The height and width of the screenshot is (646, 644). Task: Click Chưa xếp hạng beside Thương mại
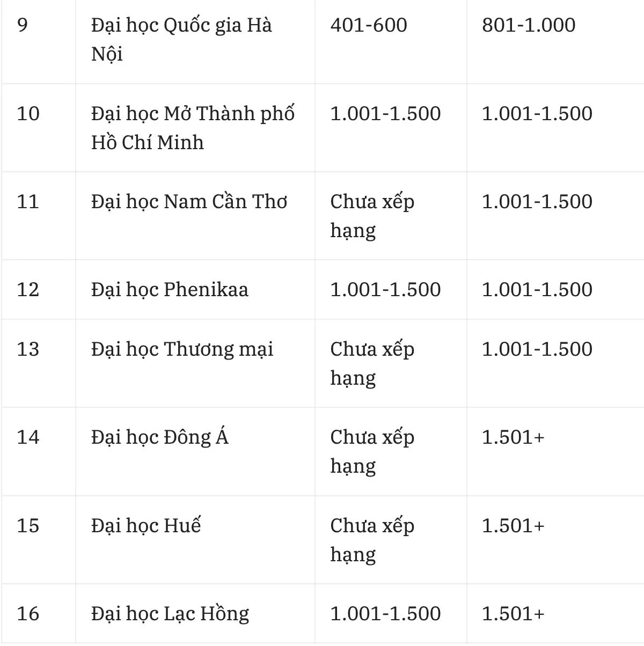(x=372, y=364)
